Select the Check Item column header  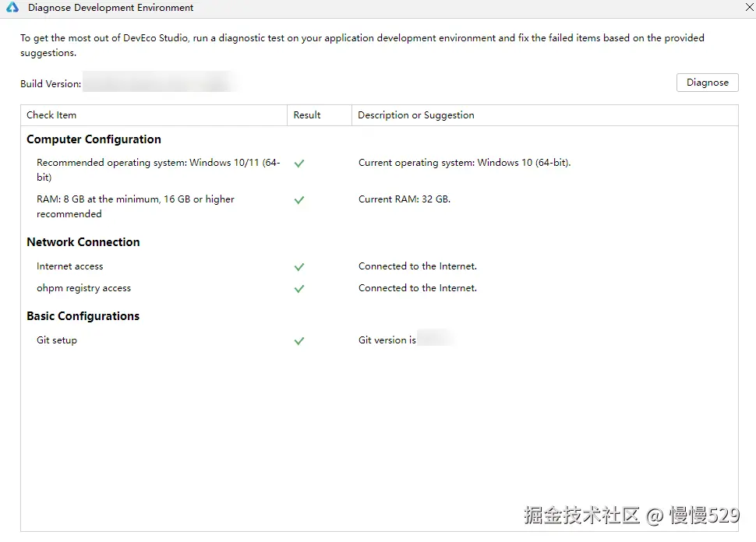click(x=154, y=115)
